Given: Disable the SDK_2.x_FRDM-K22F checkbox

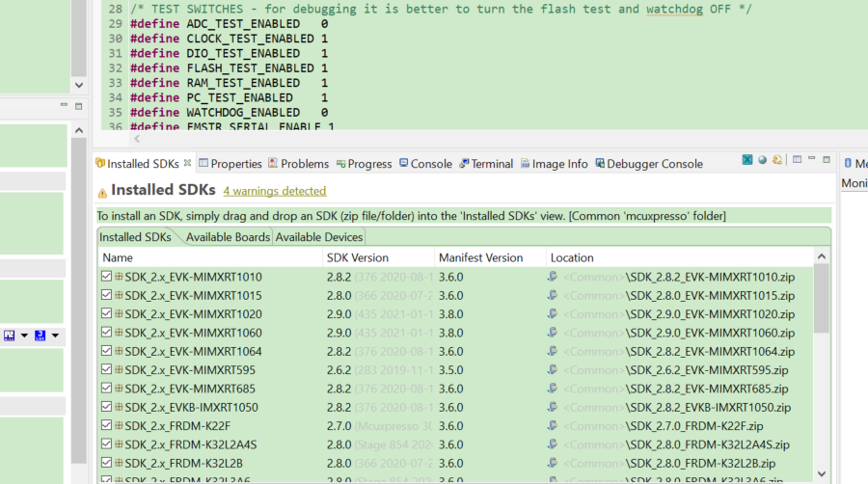Looking at the screenshot, I should pos(106,426).
